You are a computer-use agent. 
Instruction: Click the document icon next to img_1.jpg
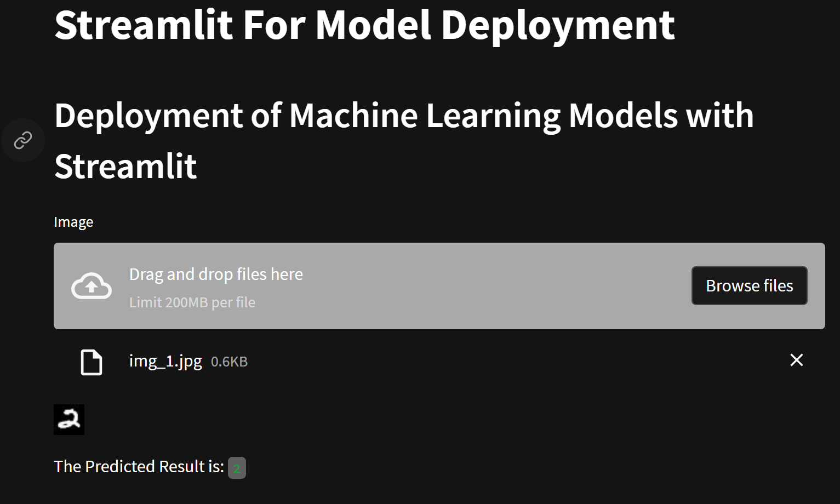click(x=92, y=362)
